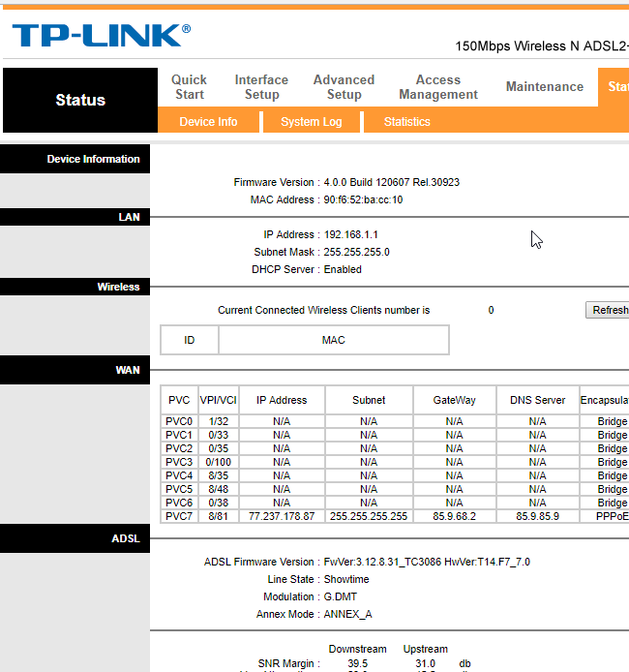Open the System Log sub-tab
The width and height of the screenshot is (629, 672).
(312, 122)
